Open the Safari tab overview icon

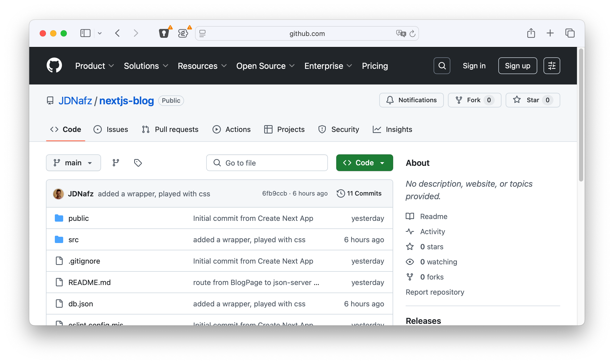(x=570, y=33)
